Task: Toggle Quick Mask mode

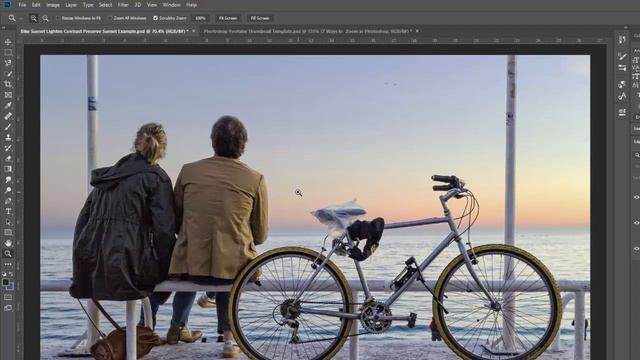Action: click(x=8, y=298)
